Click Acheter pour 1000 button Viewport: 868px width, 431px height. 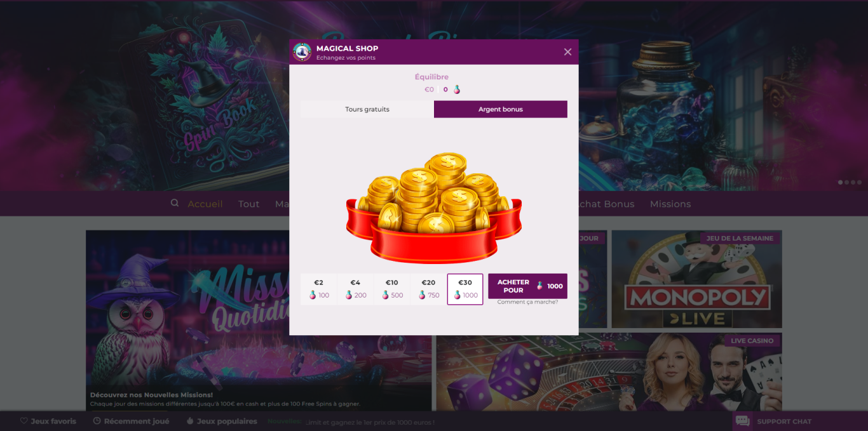click(527, 286)
